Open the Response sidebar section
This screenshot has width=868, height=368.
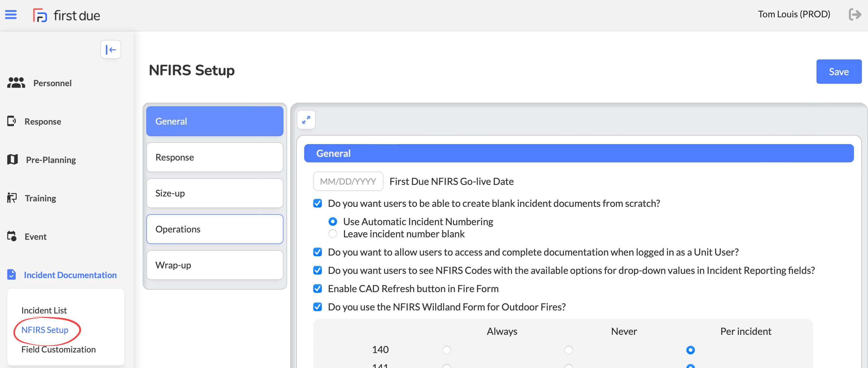pyautogui.click(x=43, y=122)
